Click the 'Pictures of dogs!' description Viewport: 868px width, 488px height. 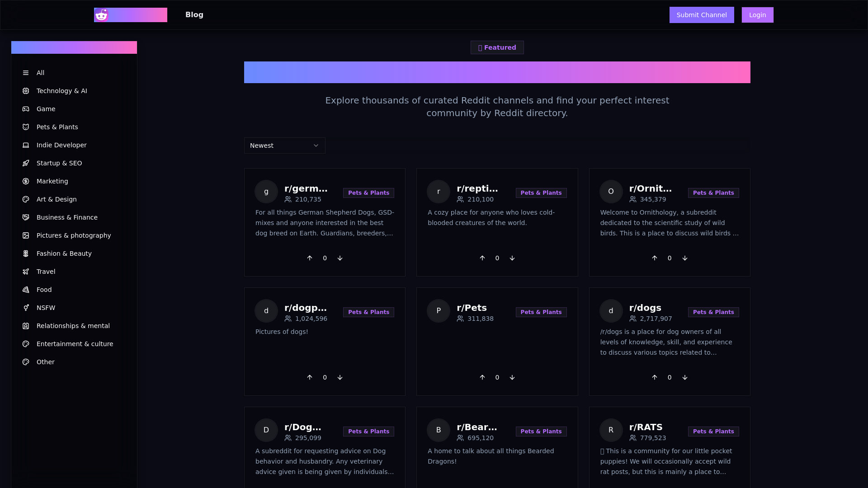282,332
